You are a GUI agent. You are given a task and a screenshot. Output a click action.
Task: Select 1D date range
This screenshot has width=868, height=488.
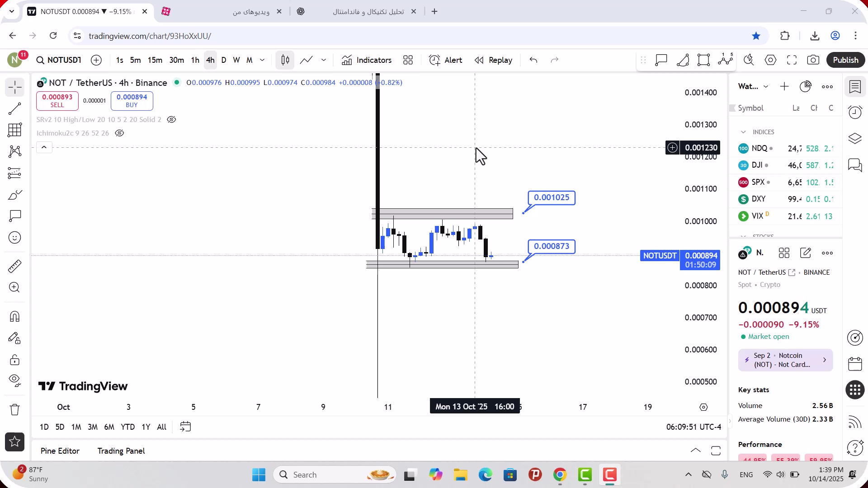tap(44, 427)
